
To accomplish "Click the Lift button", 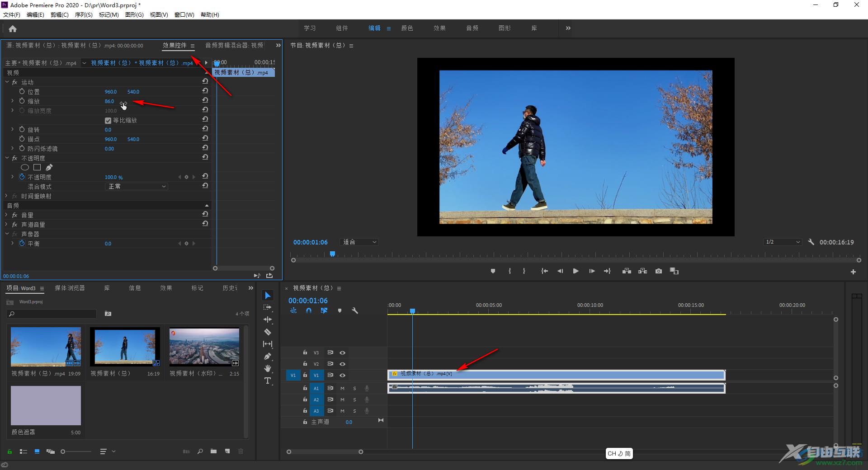I will (x=627, y=271).
